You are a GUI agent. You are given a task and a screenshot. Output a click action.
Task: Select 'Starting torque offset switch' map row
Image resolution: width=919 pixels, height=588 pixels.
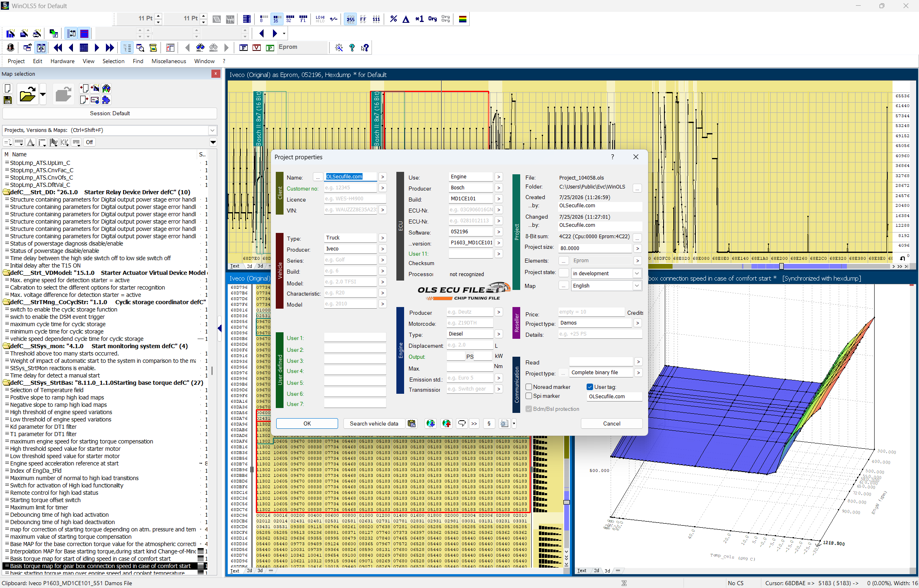(45, 500)
